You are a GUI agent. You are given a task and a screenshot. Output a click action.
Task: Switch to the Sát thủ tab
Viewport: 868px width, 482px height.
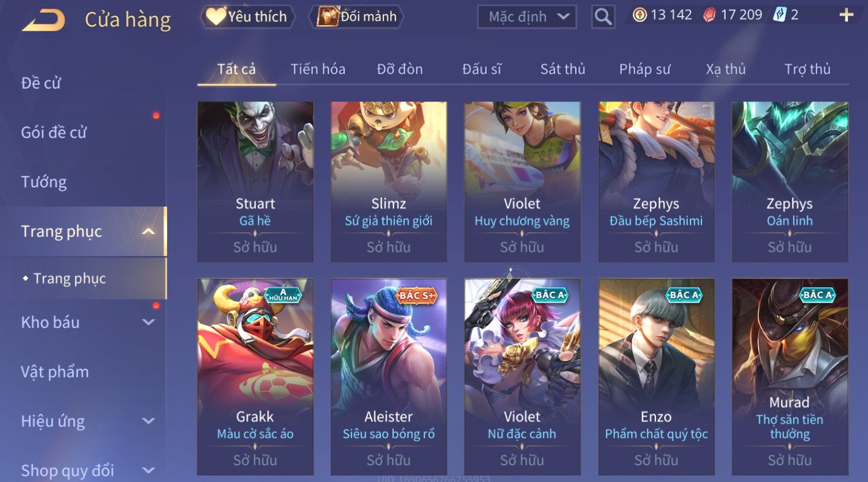click(x=563, y=69)
